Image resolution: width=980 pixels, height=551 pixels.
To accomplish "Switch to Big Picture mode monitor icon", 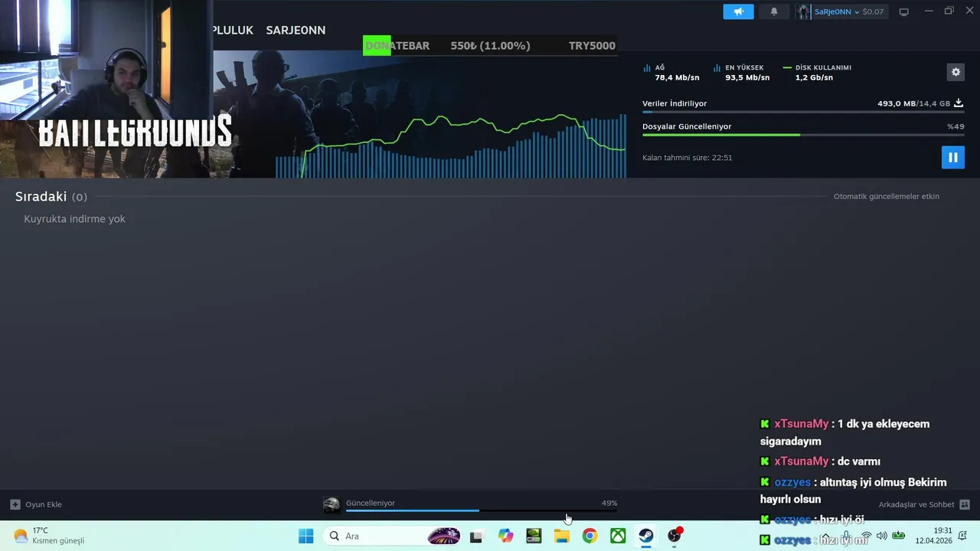I will (903, 11).
